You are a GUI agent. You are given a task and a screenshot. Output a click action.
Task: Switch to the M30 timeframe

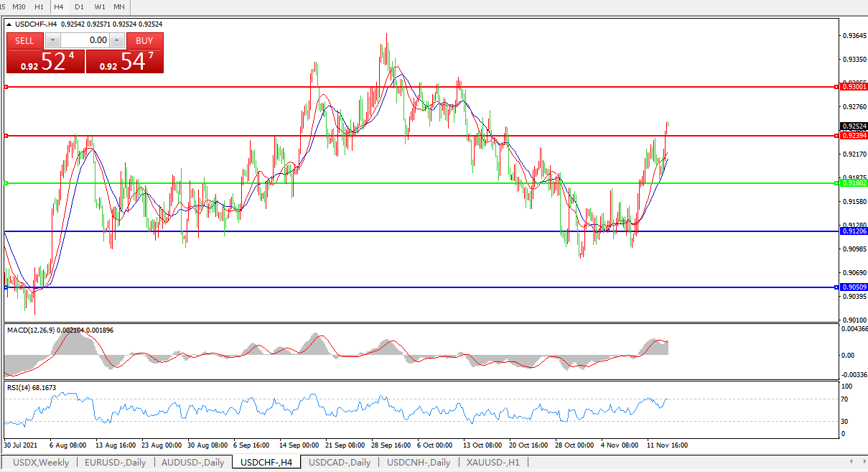(20, 6)
